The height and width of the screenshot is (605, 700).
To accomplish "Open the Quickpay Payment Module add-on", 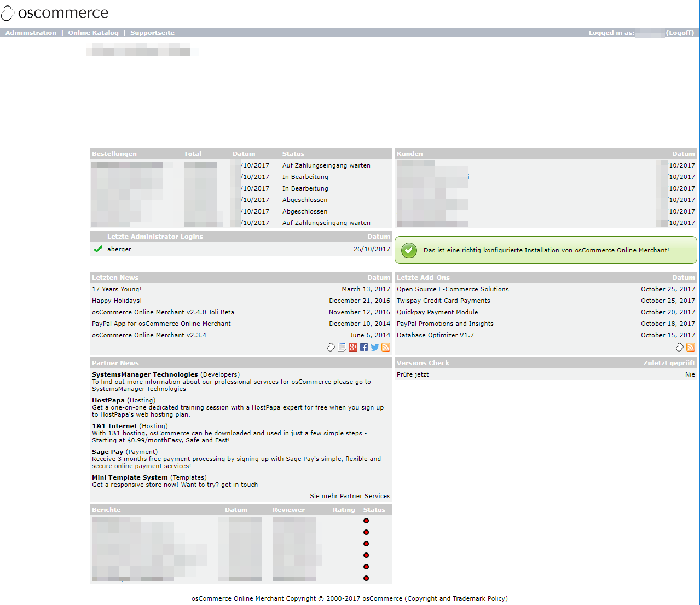I will (437, 312).
